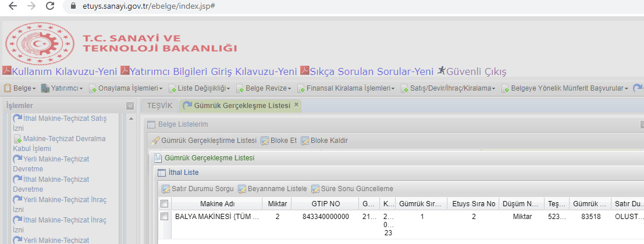Viewport: 644px width, 244px height.
Task: Open İthal Makine-Teçhizat Satış İzni
Action: [x=59, y=123]
